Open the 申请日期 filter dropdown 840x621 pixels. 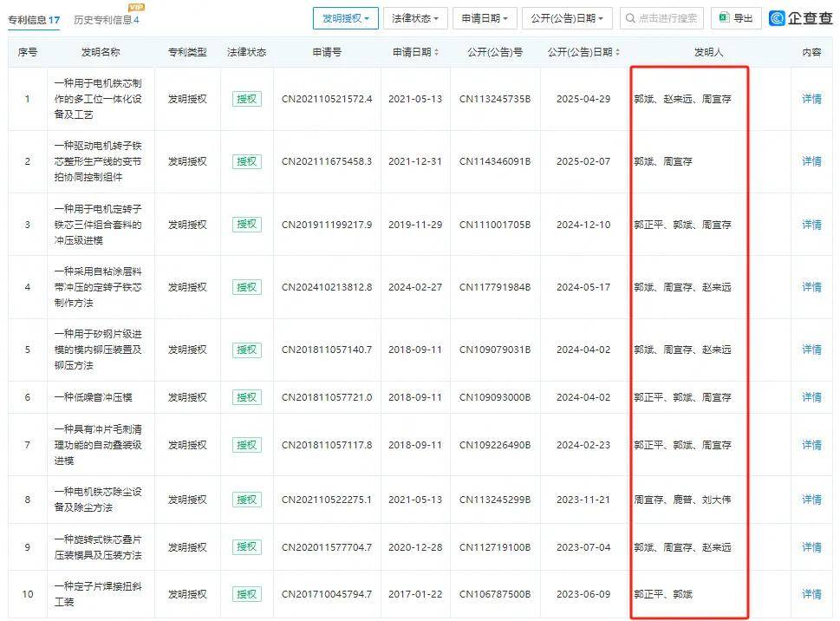[x=485, y=18]
